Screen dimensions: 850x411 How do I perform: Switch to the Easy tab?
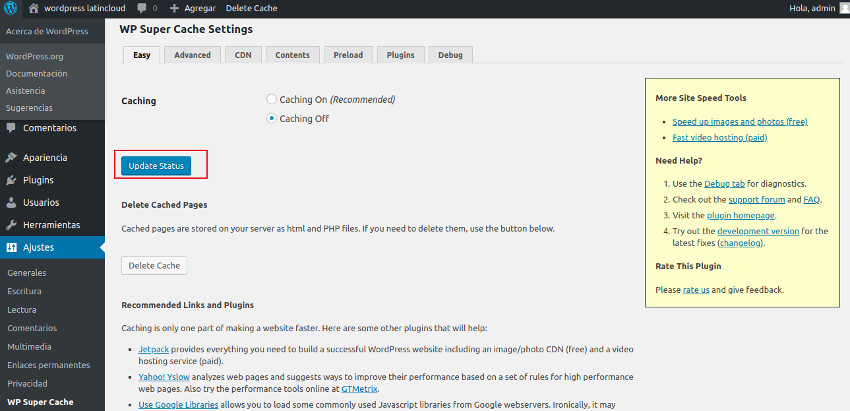pos(141,55)
